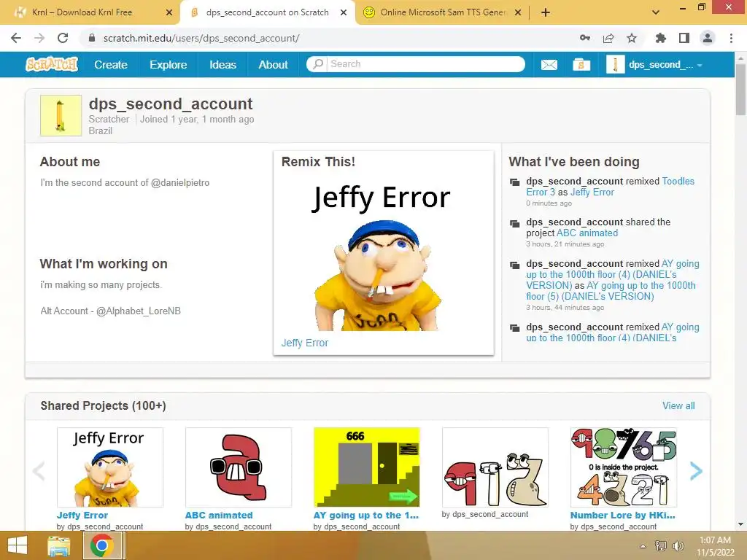Viewport: 747px width, 560px height.
Task: Open taskbar clock showing 1:07 AM
Action: click(x=715, y=545)
